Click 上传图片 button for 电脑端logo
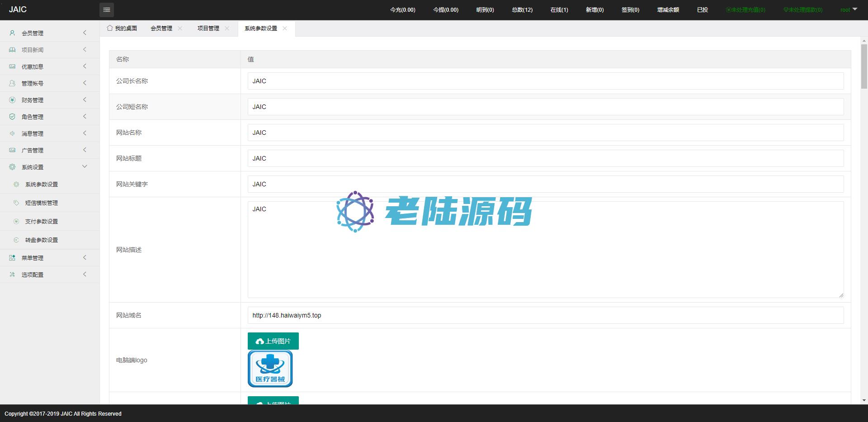868x422 pixels. pos(273,341)
